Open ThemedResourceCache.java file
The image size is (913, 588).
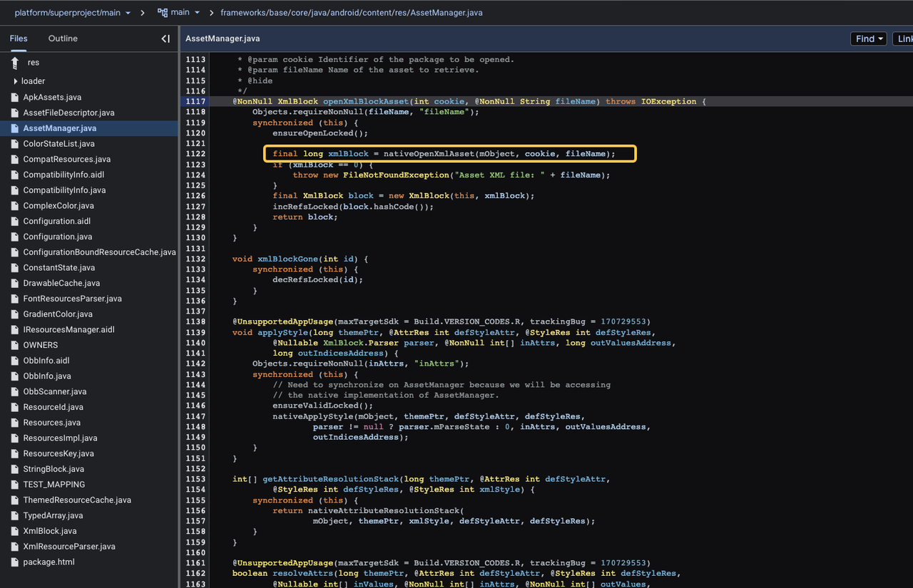(x=77, y=500)
